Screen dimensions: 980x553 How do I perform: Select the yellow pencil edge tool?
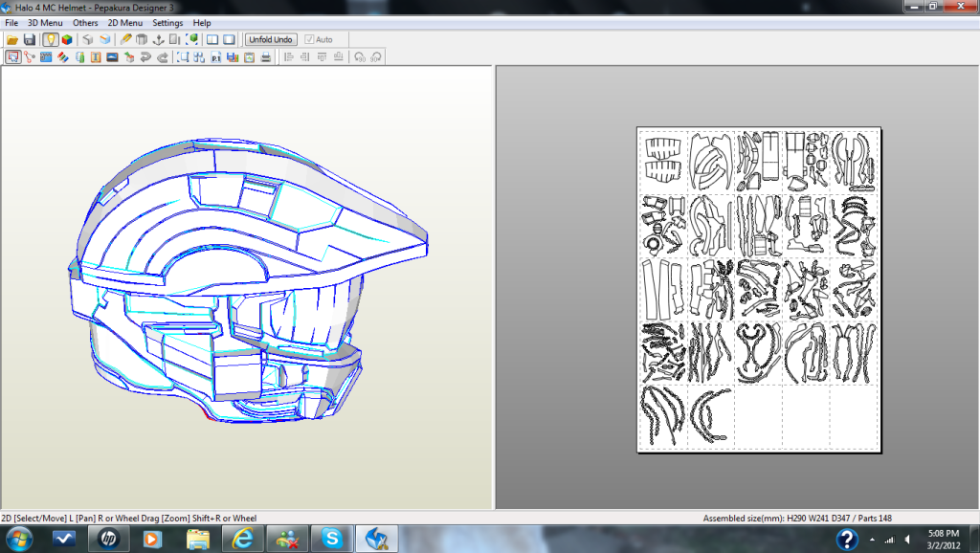click(x=125, y=39)
